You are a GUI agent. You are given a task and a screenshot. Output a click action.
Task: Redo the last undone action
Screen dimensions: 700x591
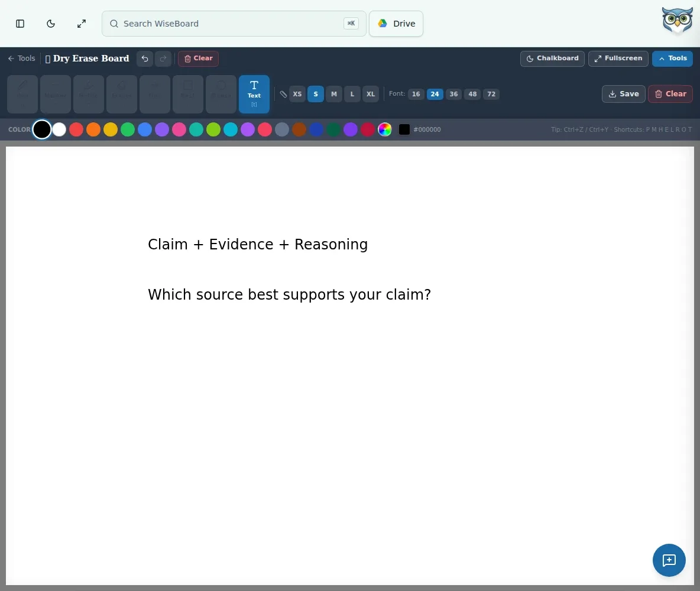pos(163,59)
